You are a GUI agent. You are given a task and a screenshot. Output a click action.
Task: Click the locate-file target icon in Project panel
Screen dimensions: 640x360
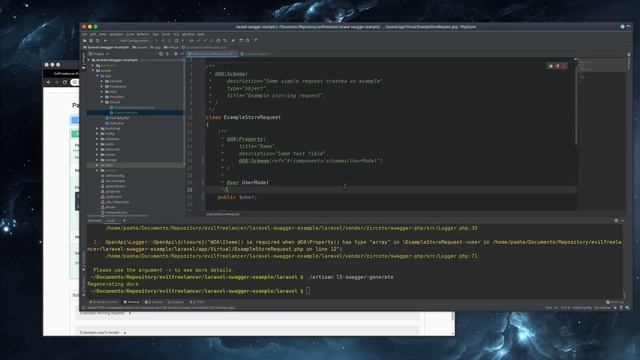tap(161, 54)
